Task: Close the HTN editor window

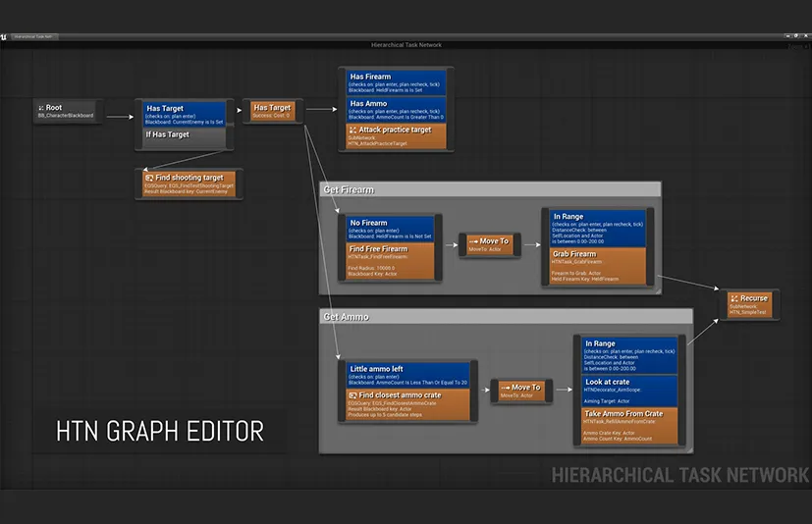Action: [x=806, y=36]
